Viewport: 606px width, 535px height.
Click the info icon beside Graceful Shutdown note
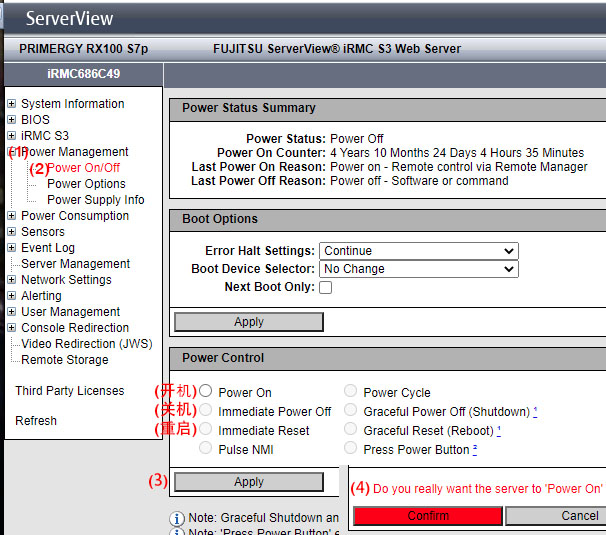tap(177, 518)
